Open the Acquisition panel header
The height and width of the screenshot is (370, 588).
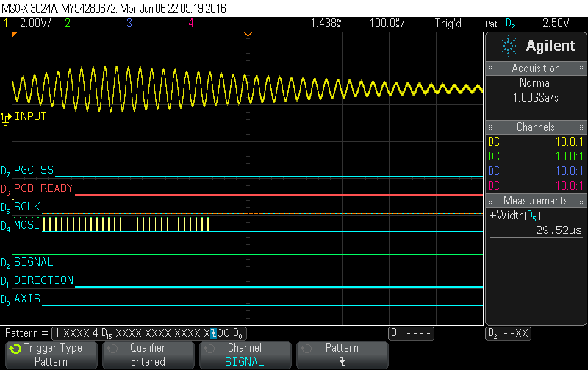click(536, 68)
